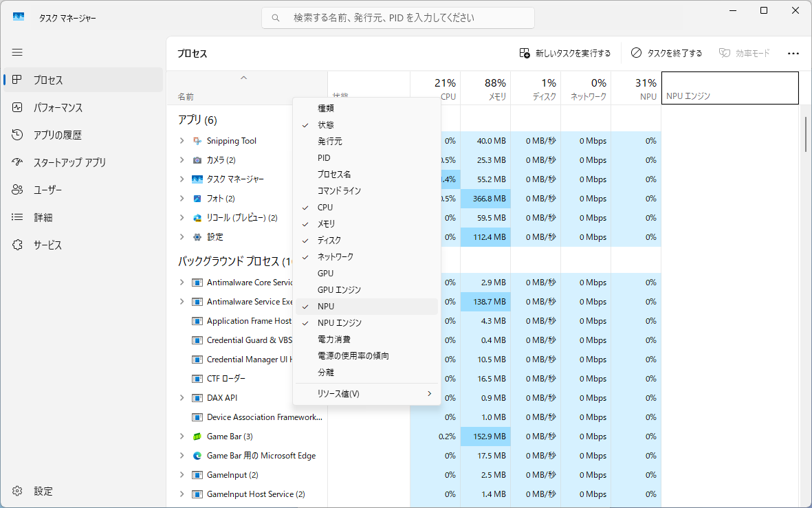Expand the フォト (2) process group
The image size is (812, 508).
pos(182,199)
